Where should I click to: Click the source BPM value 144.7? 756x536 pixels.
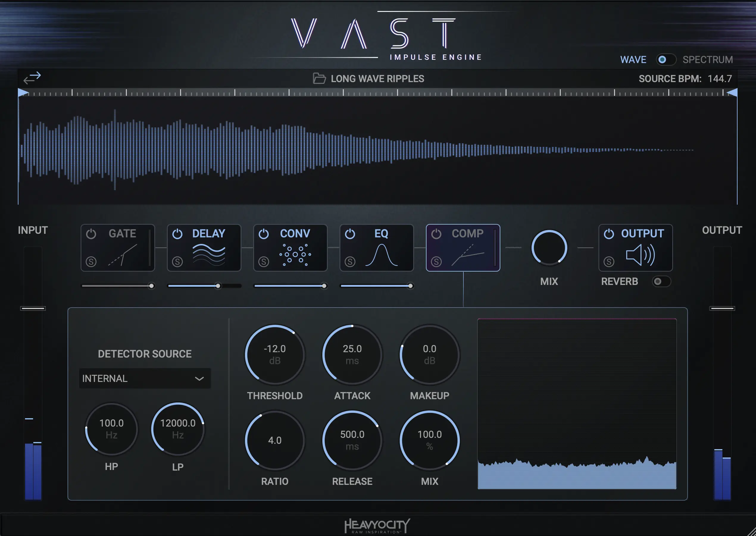(720, 79)
